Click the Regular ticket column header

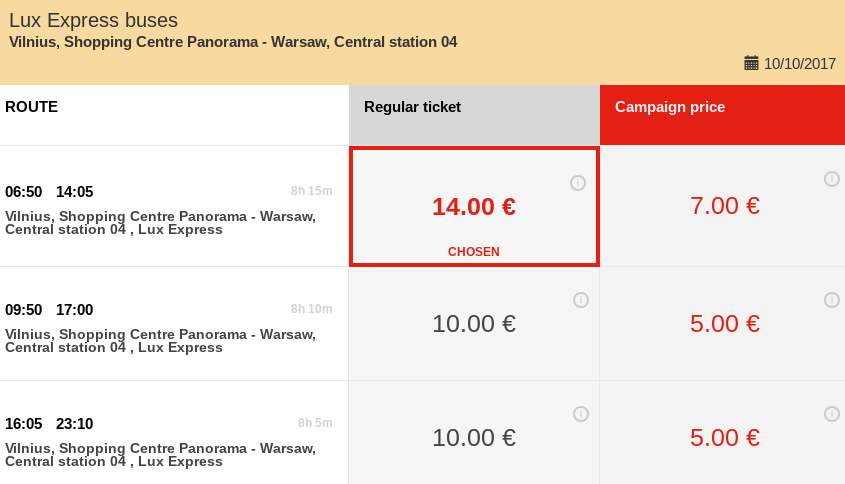pyautogui.click(x=474, y=115)
